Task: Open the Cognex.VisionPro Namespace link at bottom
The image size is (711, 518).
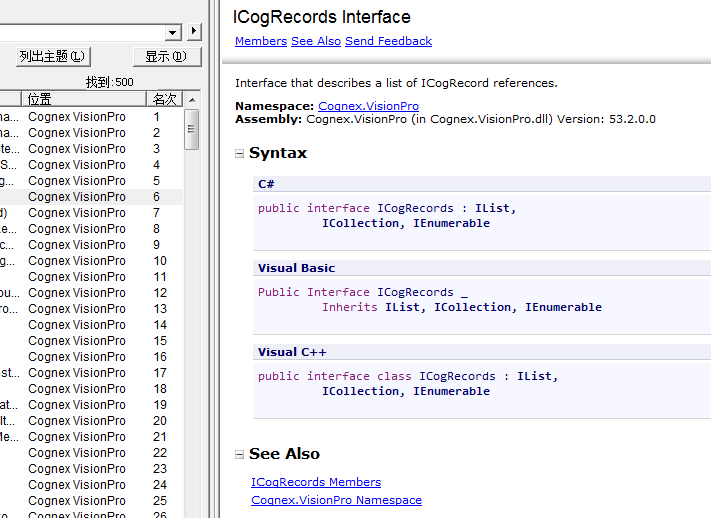Action: click(336, 500)
